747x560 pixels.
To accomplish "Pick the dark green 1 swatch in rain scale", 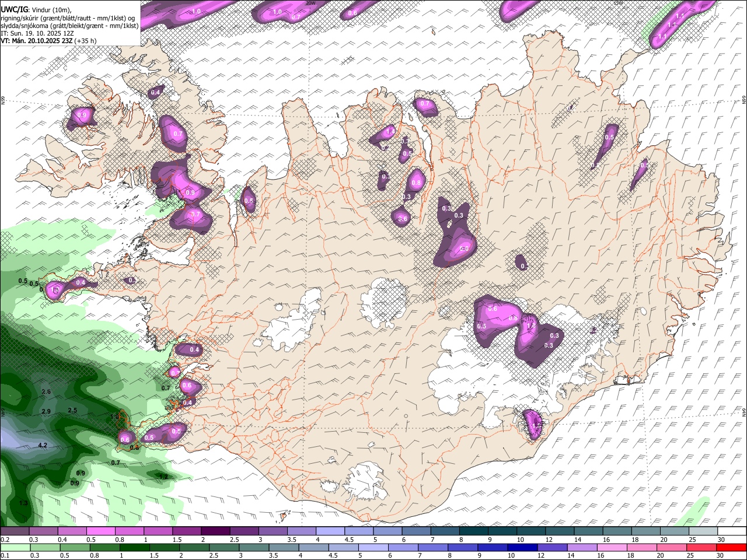I will click(x=134, y=547).
